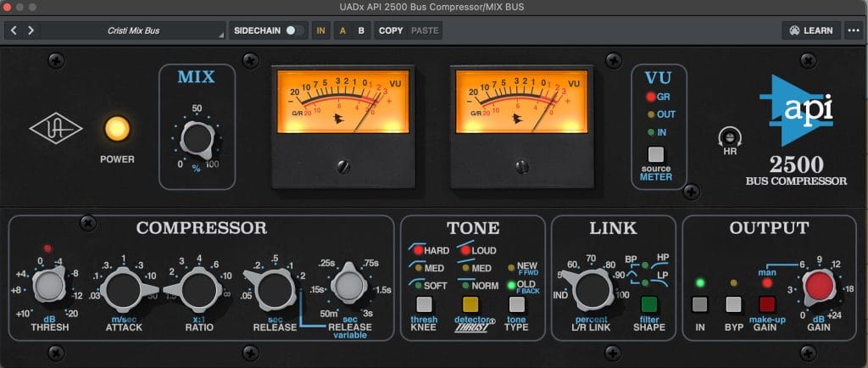Open the Cristi Mix Bus preset dropdown
Screen dimensions: 868x368
click(133, 31)
